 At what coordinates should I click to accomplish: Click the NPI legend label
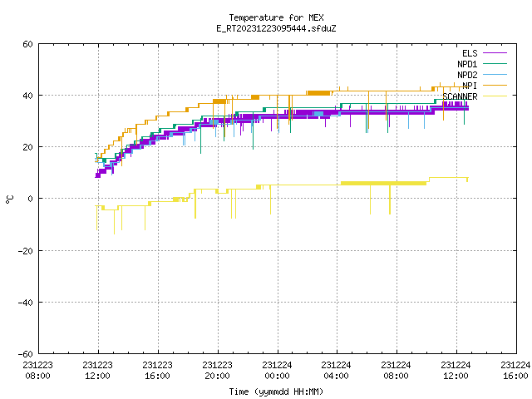coord(470,86)
